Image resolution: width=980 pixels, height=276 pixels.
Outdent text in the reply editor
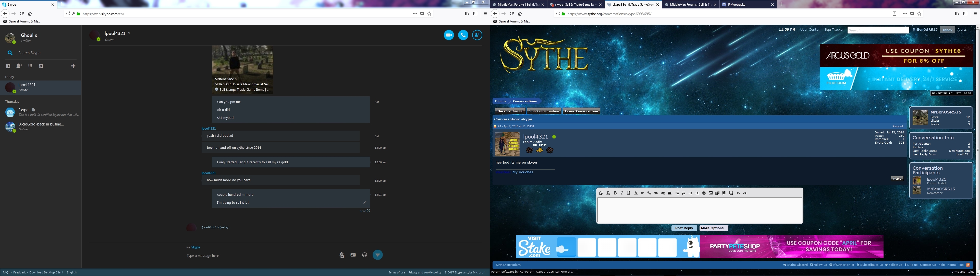point(691,193)
